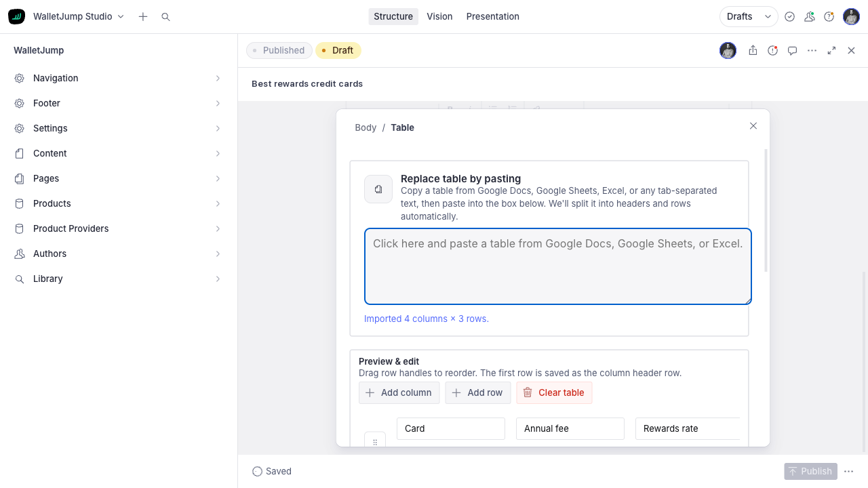The width and height of the screenshot is (868, 488).
Task: Open the Presentation tab
Action: 493,17
